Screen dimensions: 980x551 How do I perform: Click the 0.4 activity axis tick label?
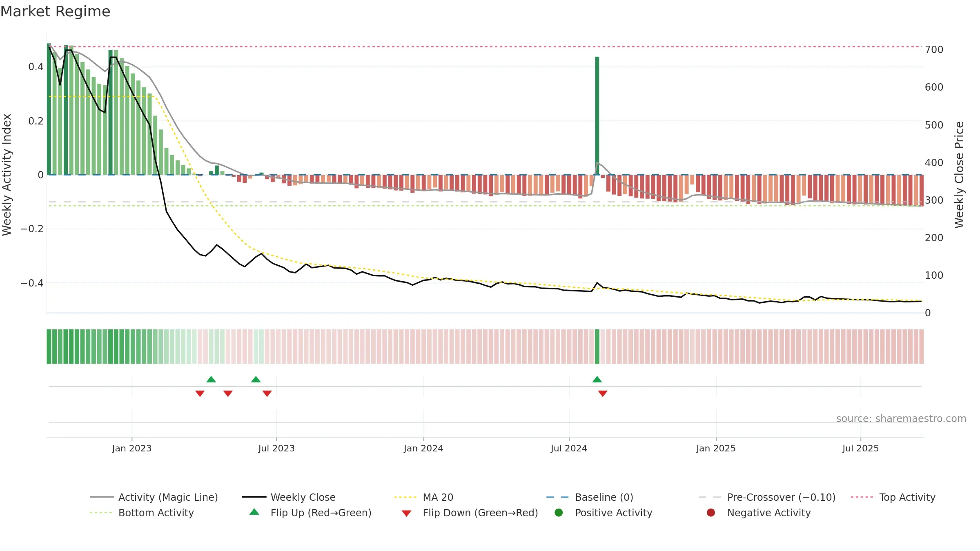pos(36,67)
